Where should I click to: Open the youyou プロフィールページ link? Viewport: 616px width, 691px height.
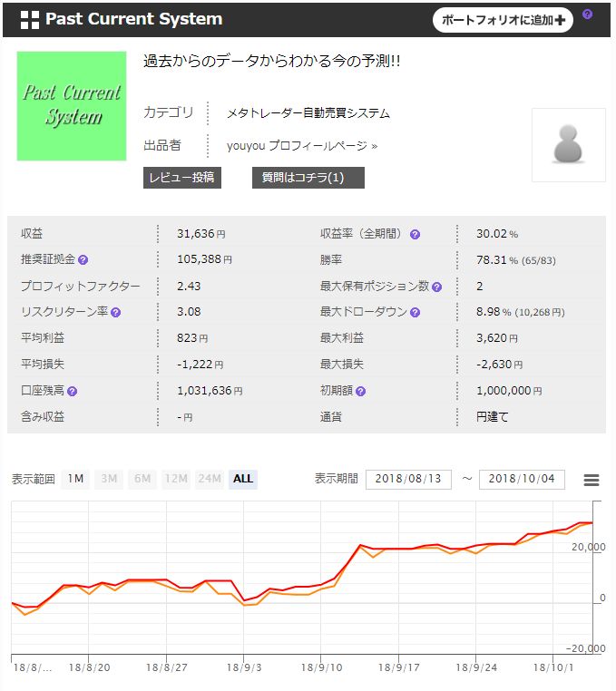tap(301, 145)
